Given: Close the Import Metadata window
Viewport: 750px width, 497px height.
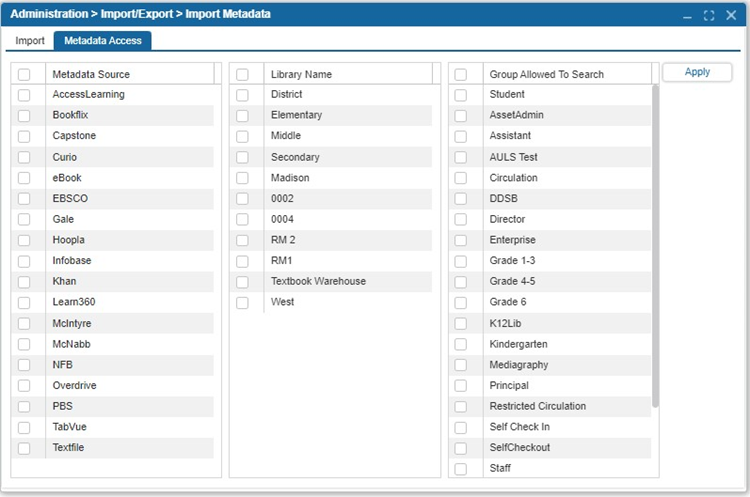Looking at the screenshot, I should click(x=731, y=15).
